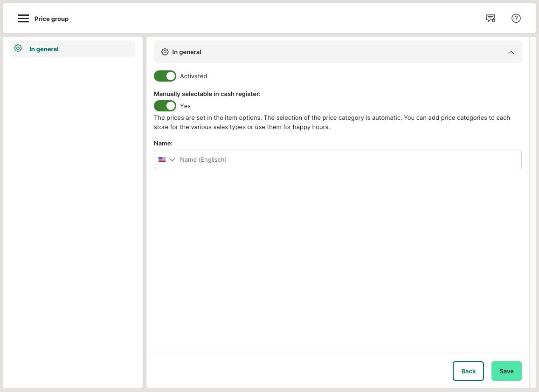Click the 'Activated' toggle label

(x=193, y=76)
